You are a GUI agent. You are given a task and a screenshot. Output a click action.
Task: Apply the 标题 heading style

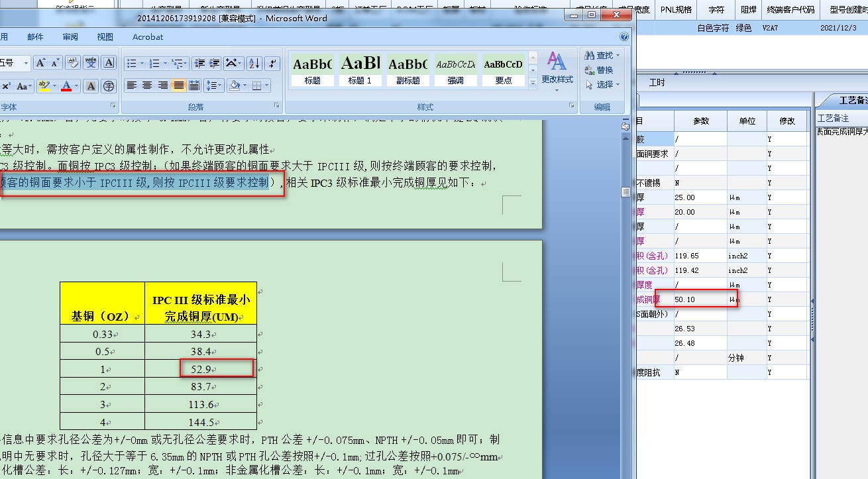point(313,70)
